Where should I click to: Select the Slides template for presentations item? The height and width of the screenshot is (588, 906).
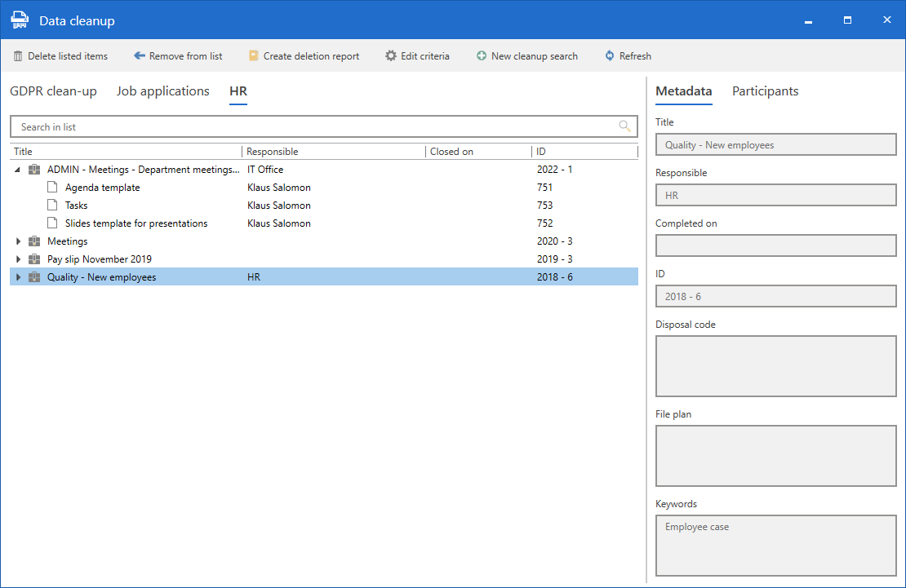(x=136, y=223)
